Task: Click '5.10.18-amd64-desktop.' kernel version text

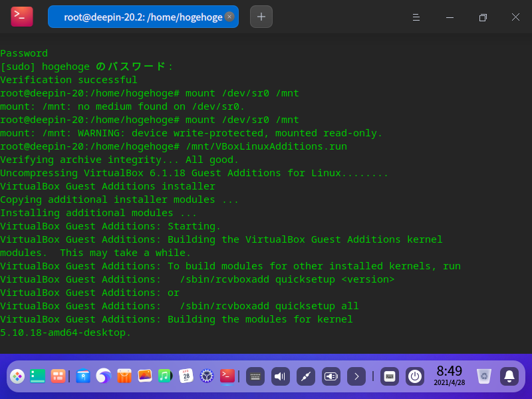Action: click(x=65, y=332)
